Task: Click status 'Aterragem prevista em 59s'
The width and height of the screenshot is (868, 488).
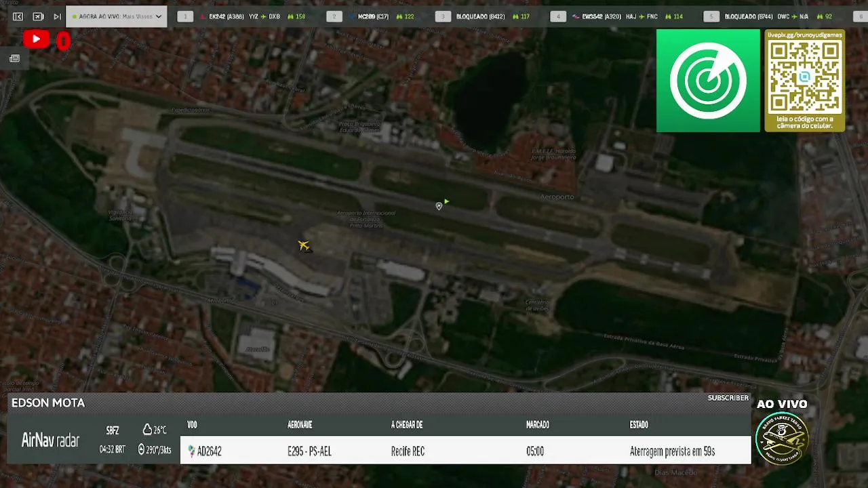Action: 672,451
